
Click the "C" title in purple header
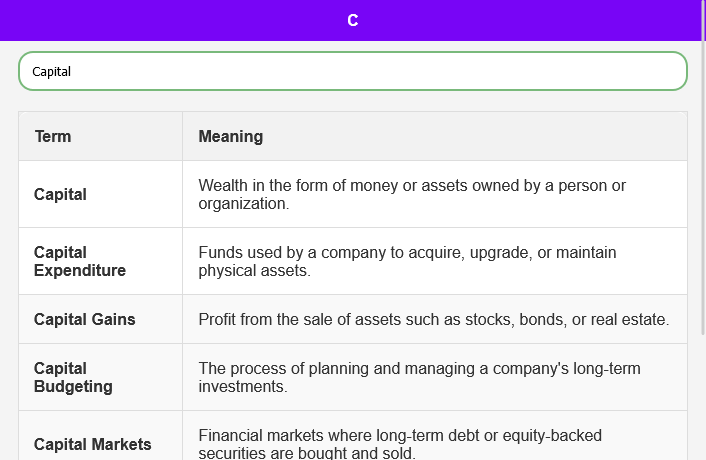[x=352, y=20]
